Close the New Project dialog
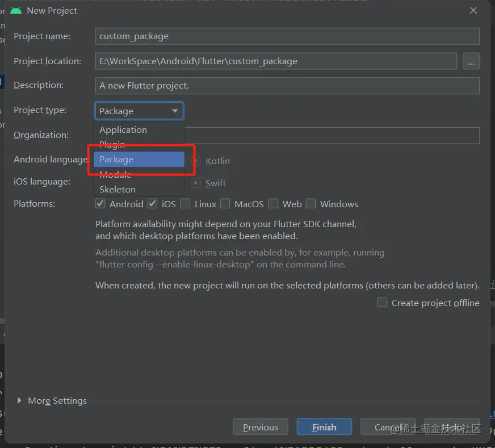Screen dimensions: 495x448 coord(473,10)
